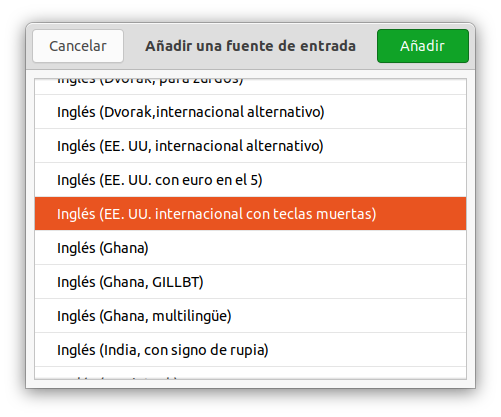501x417 pixels.
Task: Dismiss the dialog with Cancelar
Action: pyautogui.click(x=78, y=46)
